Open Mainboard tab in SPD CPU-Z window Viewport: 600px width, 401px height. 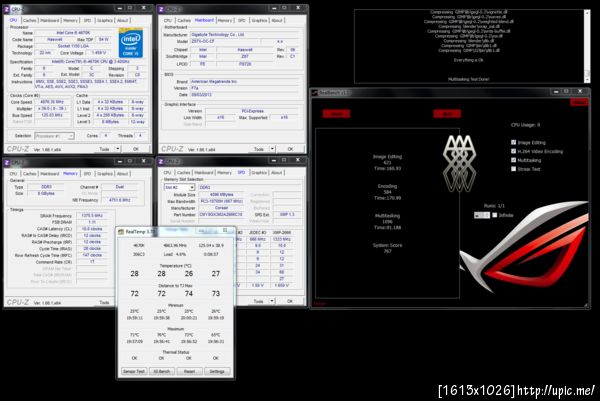tap(204, 173)
